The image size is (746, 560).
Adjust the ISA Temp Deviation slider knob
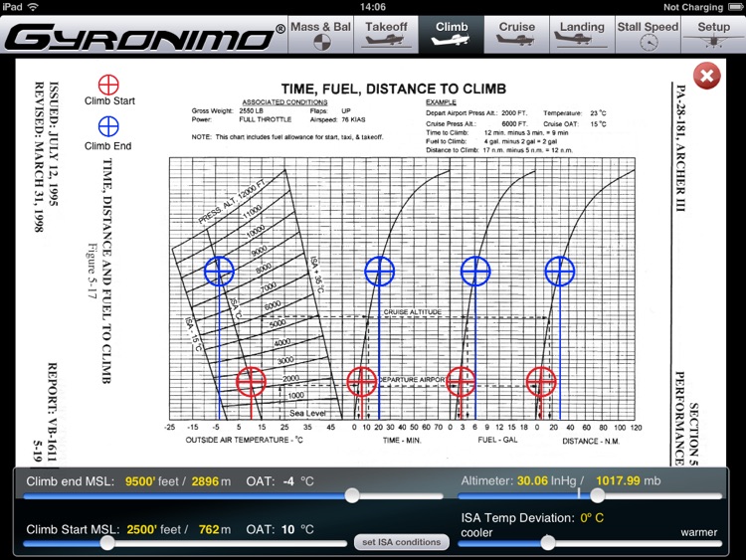pyautogui.click(x=548, y=542)
